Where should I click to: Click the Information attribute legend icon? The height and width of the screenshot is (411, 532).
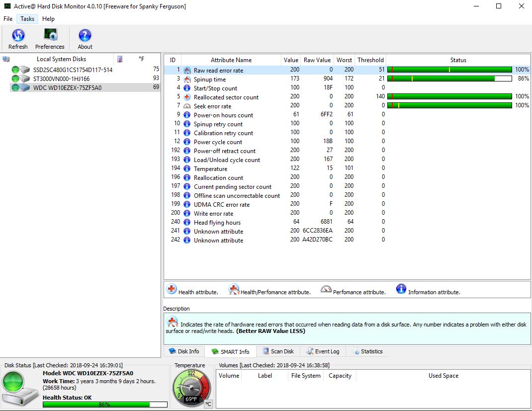[x=402, y=290]
